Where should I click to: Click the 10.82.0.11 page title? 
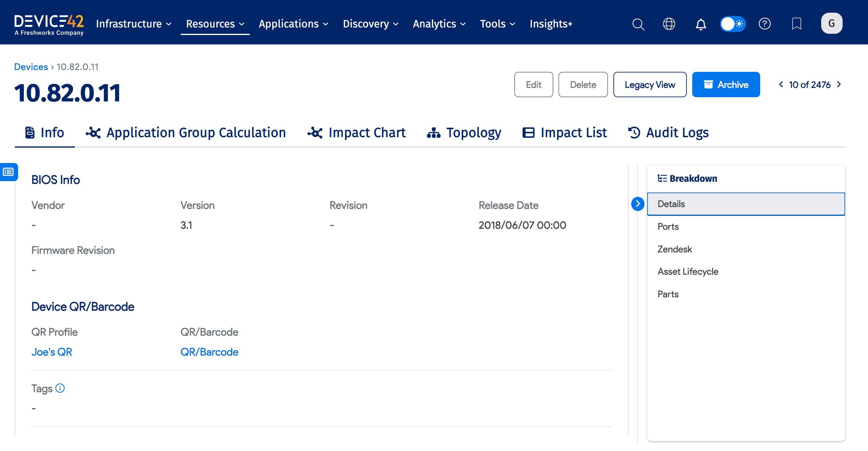point(67,93)
